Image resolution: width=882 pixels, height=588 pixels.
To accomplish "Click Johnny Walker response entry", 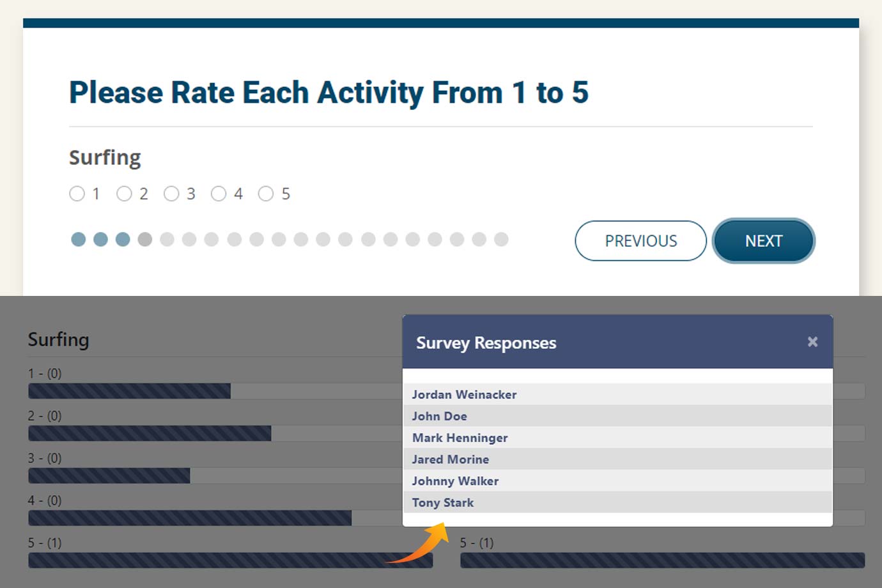I will coord(455,481).
